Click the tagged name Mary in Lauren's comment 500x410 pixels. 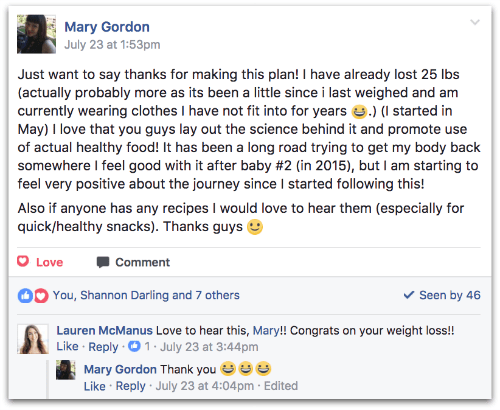(x=266, y=331)
